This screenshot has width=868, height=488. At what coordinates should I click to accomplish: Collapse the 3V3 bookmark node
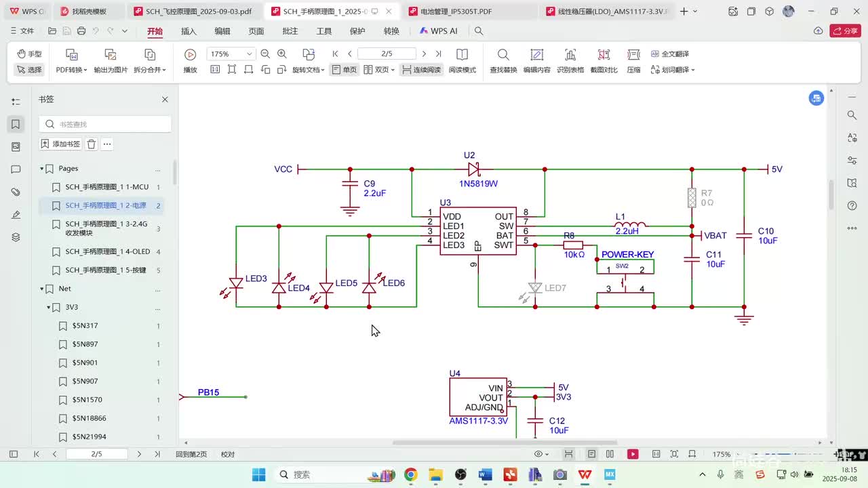[50, 308]
